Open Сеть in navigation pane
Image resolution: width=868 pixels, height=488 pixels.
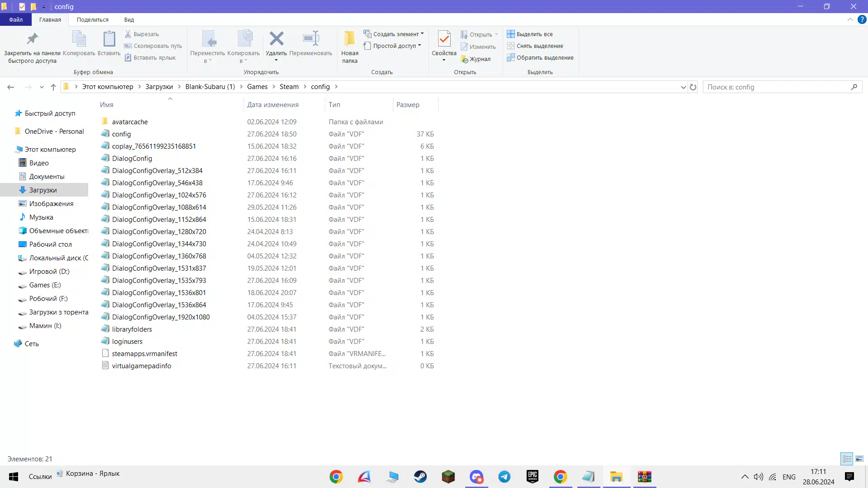tap(32, 344)
